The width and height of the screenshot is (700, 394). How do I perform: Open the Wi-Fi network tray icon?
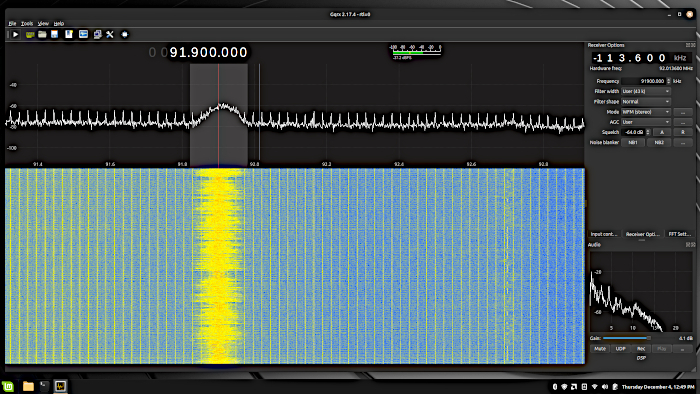[x=594, y=387]
